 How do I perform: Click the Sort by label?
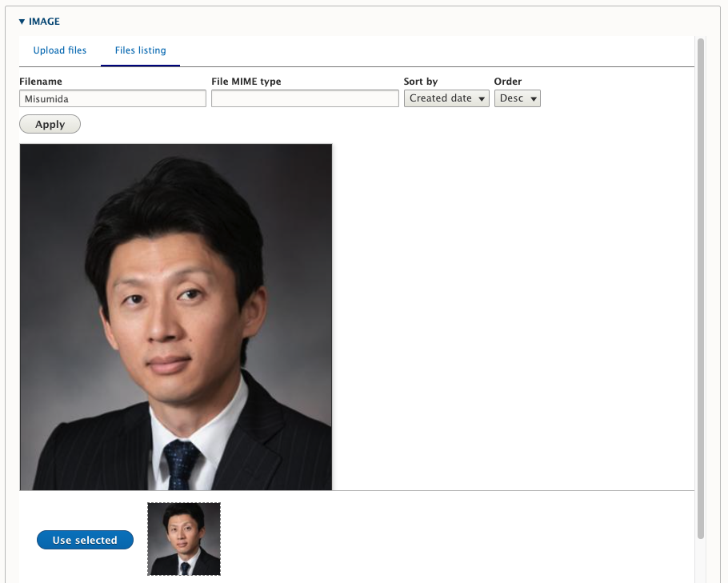421,82
